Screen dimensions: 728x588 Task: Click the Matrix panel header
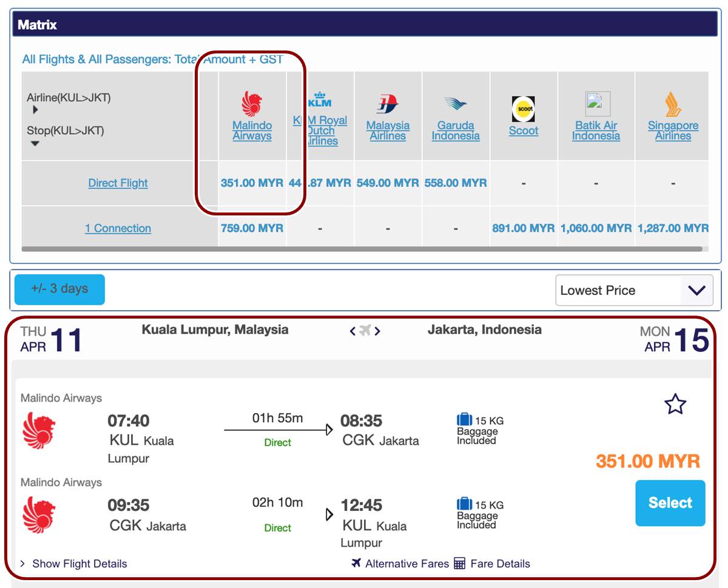coord(365,25)
